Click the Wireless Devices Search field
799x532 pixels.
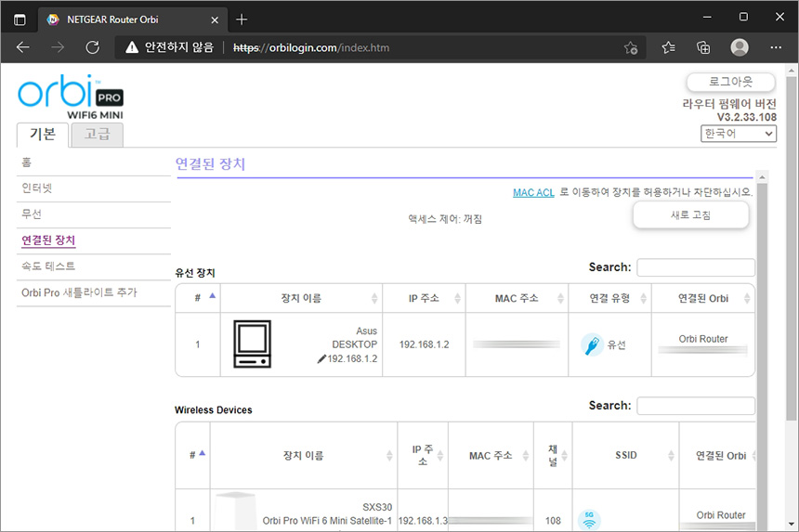(696, 406)
